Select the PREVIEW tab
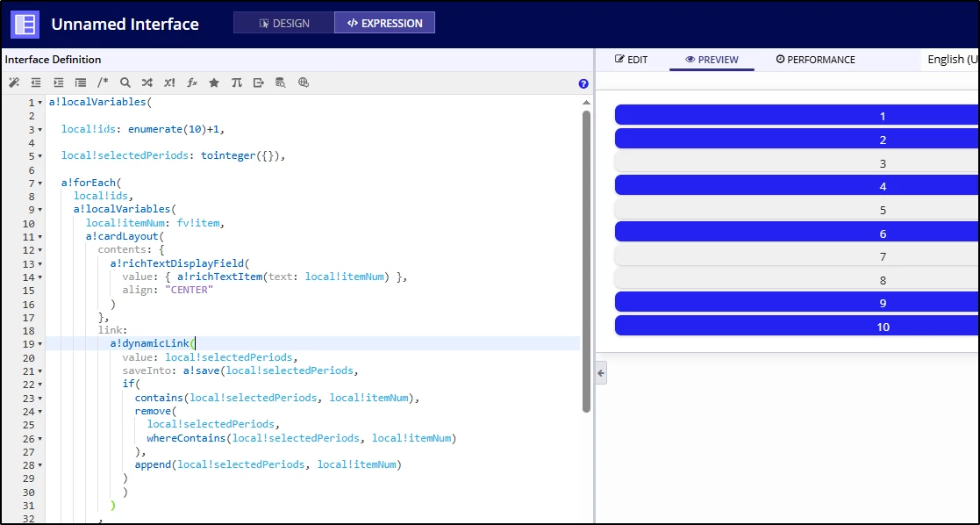Image resolution: width=980 pixels, height=525 pixels. 712,60
